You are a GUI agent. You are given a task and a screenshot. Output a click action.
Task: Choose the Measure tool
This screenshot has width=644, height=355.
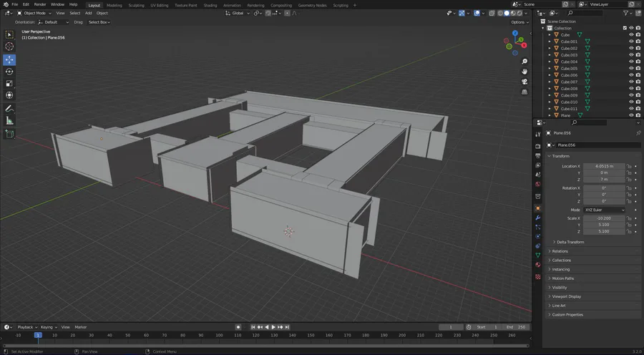tap(9, 120)
